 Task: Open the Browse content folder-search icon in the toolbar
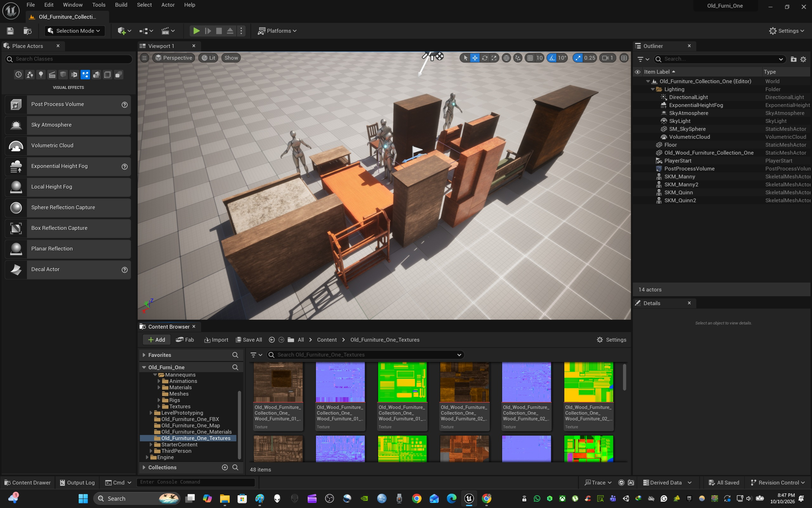pos(28,31)
